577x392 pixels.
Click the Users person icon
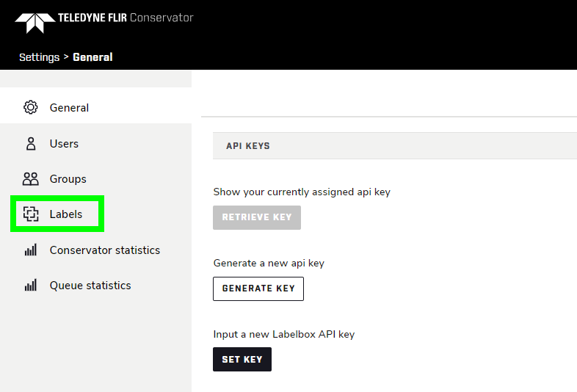(x=31, y=144)
